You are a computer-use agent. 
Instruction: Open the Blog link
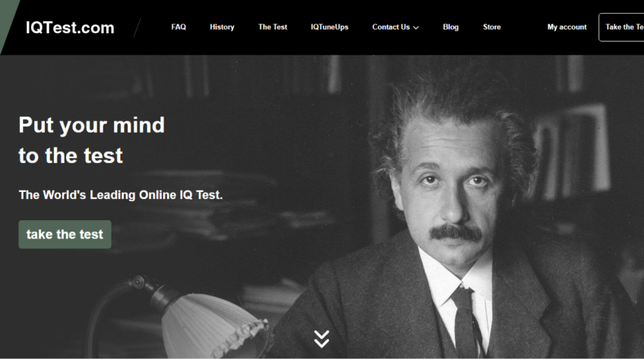point(450,27)
